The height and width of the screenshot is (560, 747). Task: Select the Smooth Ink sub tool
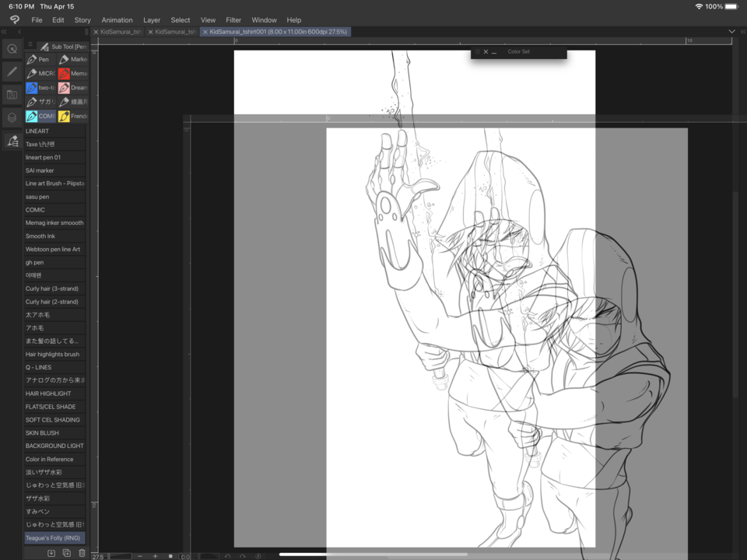54,236
